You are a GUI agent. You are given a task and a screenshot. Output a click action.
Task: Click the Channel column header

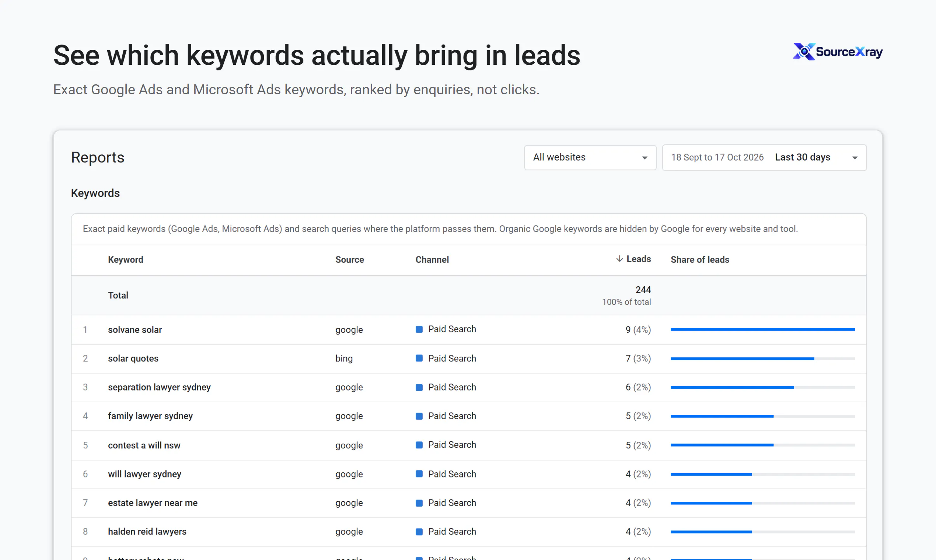[x=432, y=260]
